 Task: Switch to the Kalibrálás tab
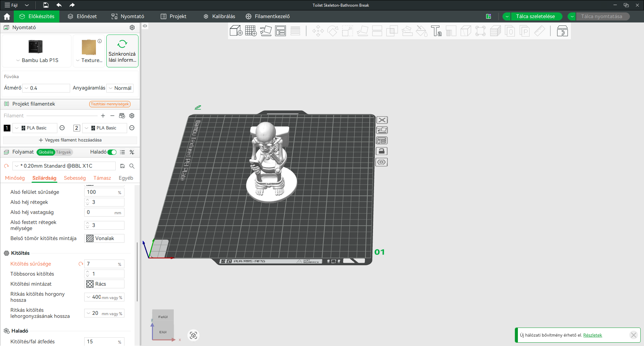point(219,16)
